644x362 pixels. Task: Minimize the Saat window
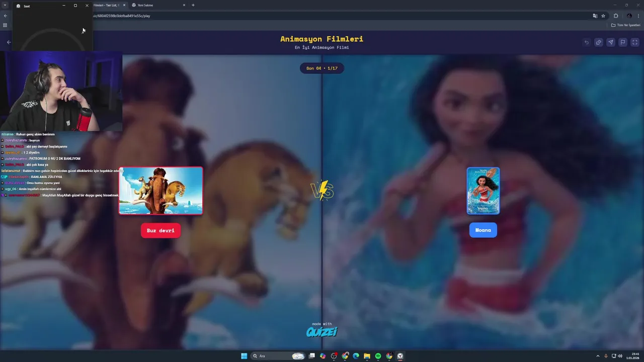tap(64, 6)
